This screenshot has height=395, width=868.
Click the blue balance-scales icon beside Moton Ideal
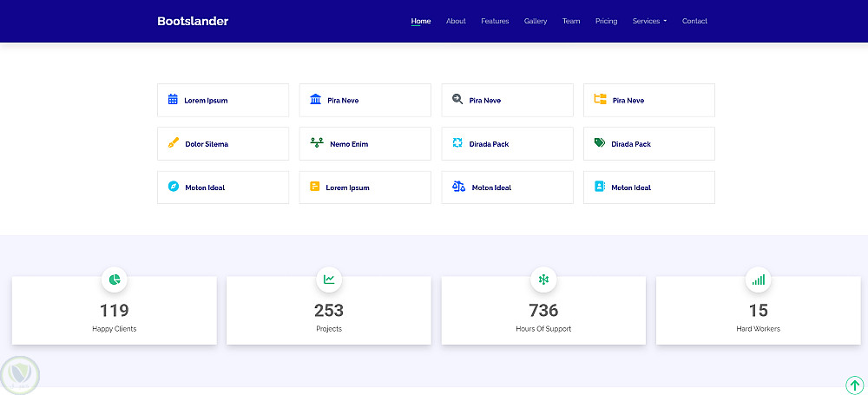(459, 186)
